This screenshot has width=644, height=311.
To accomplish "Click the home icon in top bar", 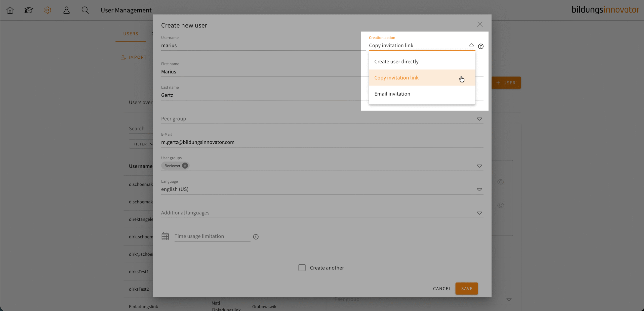I will click(10, 10).
